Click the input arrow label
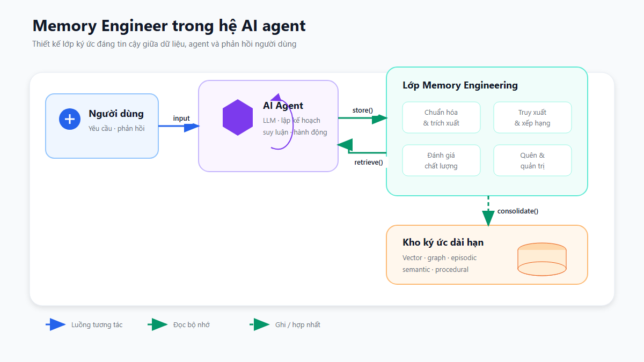644x362 pixels. point(181,119)
